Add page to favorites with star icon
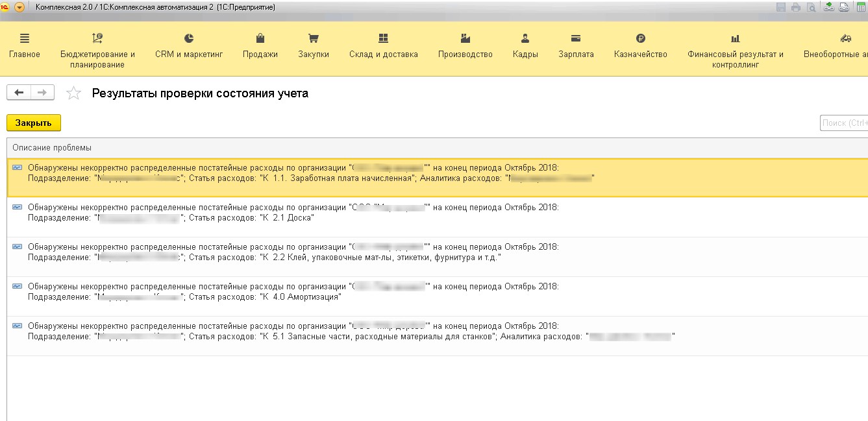The image size is (868, 421). click(x=74, y=93)
